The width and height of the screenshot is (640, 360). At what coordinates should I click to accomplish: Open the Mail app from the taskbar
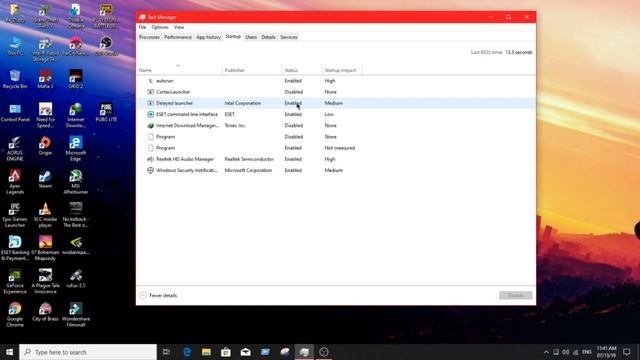click(245, 352)
